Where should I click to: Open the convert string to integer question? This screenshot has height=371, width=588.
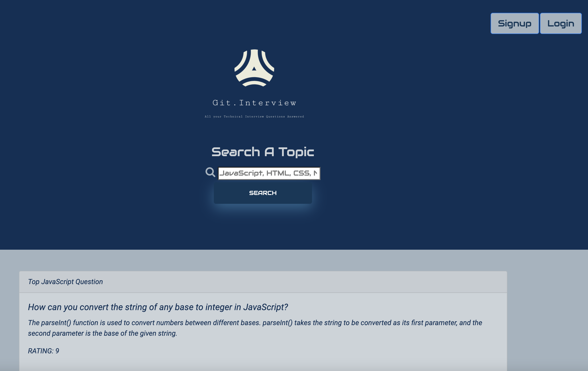pos(158,307)
